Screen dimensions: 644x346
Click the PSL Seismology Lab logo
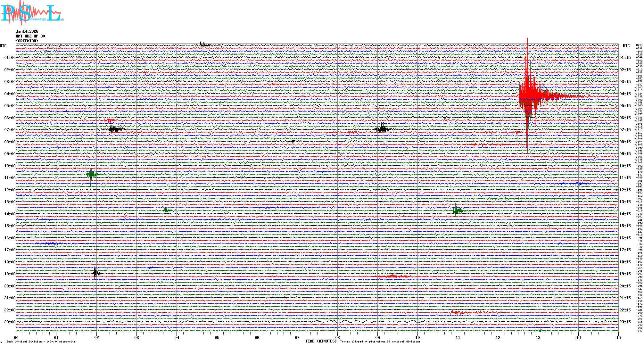[31, 13]
